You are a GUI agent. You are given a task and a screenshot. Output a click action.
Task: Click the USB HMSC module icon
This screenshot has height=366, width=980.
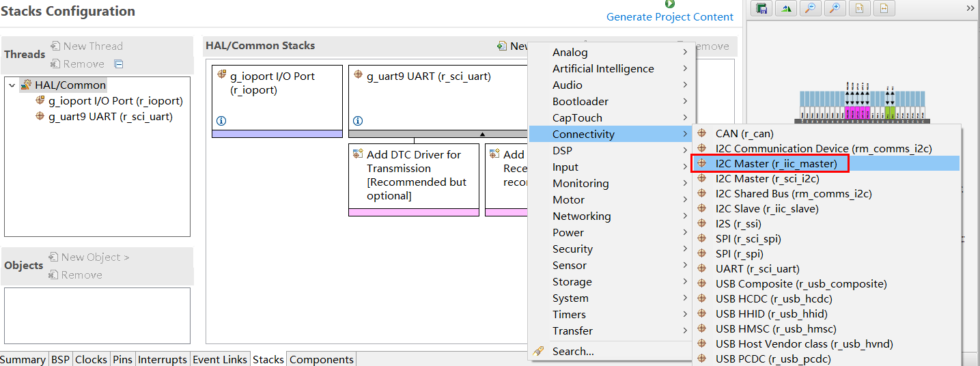click(x=702, y=328)
